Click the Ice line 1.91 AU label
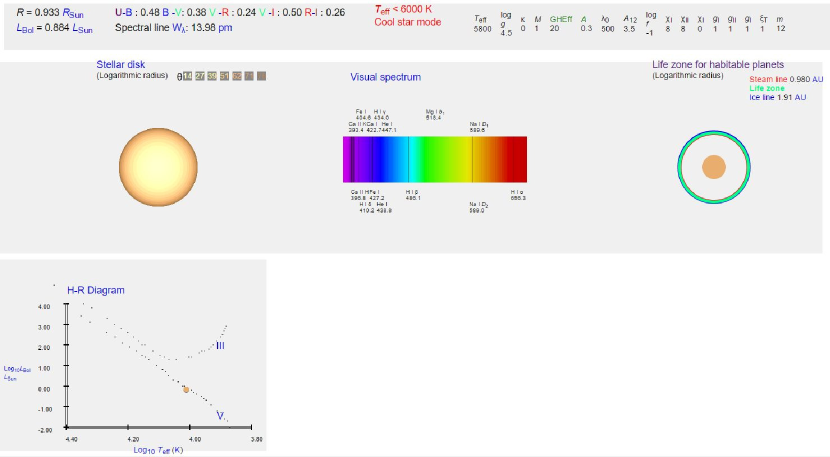This screenshot has height=457, width=830. tap(777, 97)
